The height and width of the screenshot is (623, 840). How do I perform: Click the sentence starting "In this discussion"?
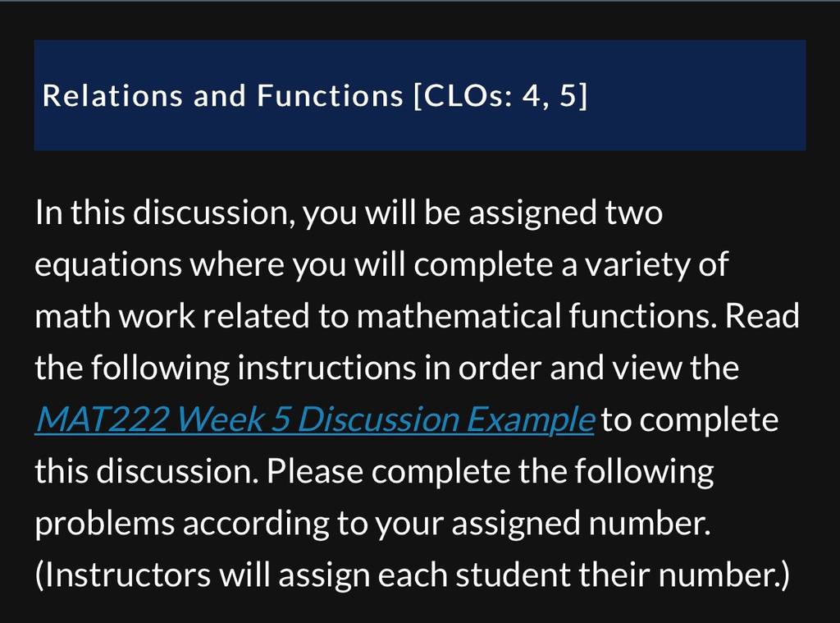click(349, 213)
